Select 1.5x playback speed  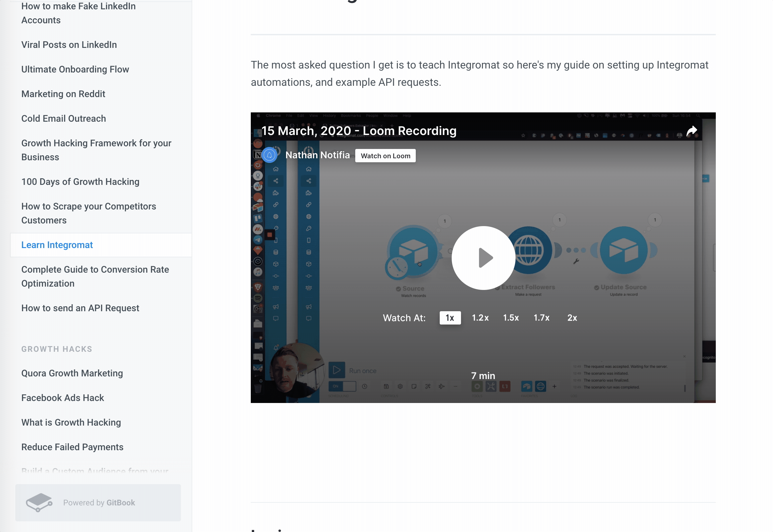click(511, 318)
